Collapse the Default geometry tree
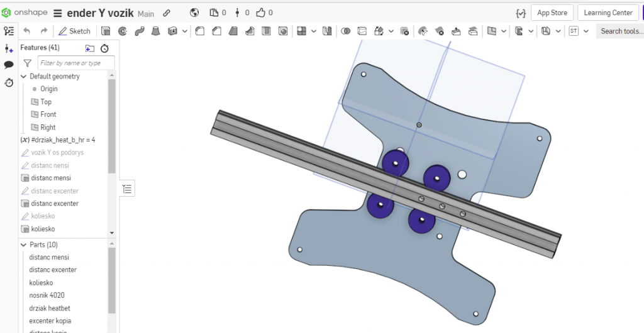 coord(24,76)
